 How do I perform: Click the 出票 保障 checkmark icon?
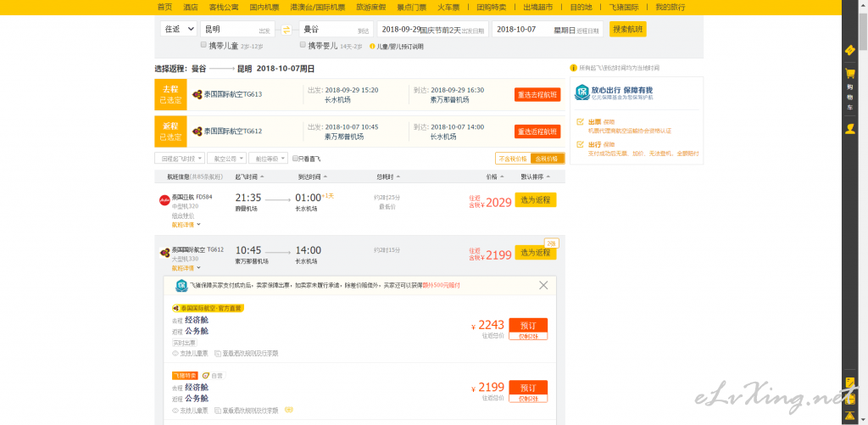click(580, 121)
